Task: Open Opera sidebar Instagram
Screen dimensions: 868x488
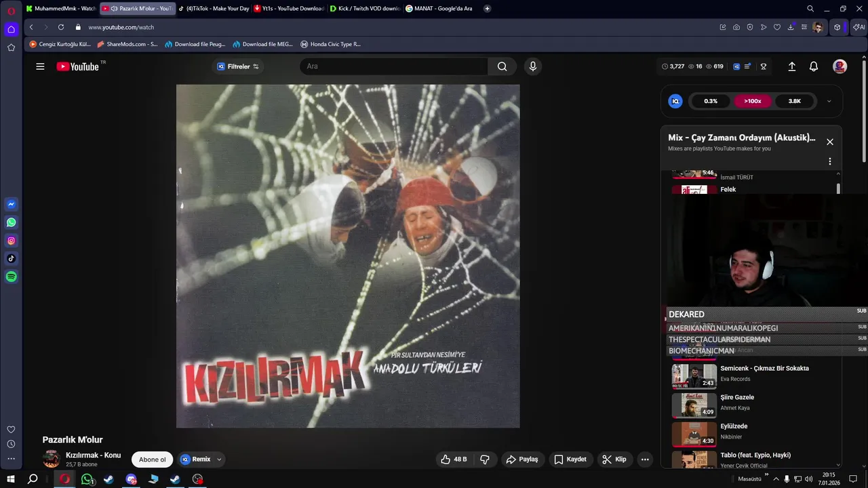Action: point(12,241)
